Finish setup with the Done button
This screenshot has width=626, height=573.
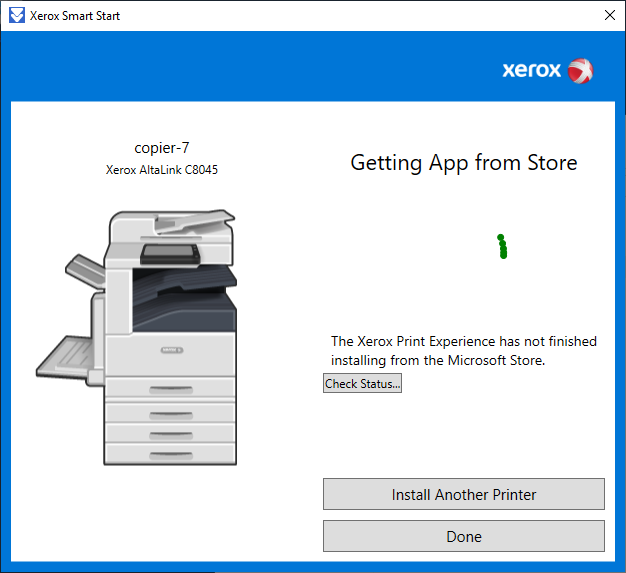(x=464, y=536)
